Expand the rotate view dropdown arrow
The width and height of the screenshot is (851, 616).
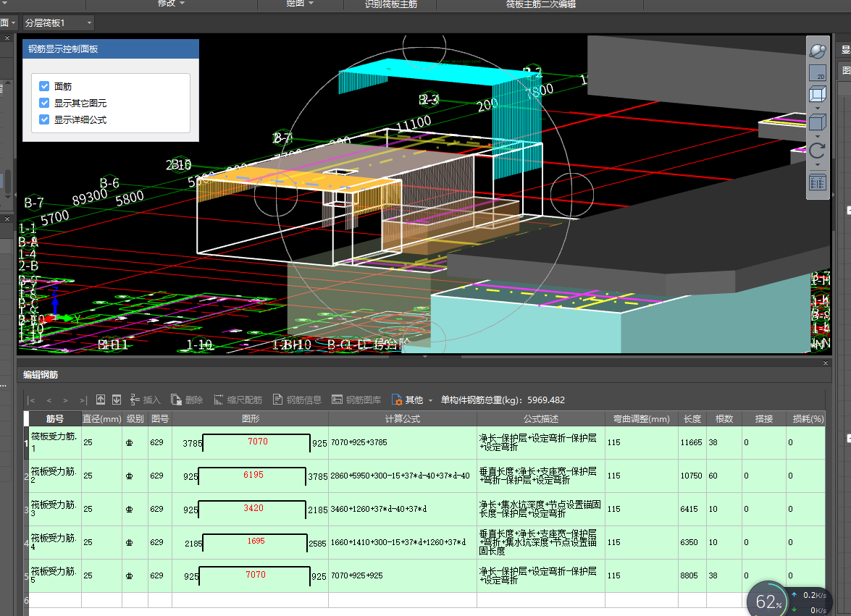tap(818, 164)
